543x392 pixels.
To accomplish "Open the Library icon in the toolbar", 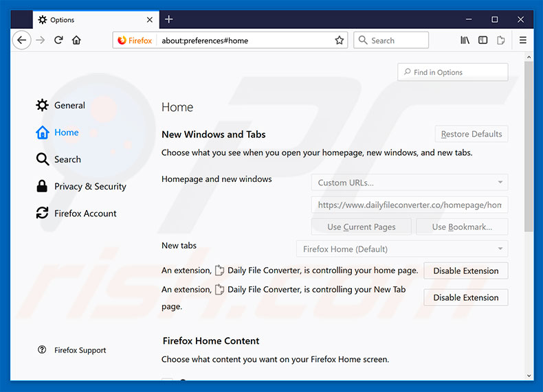I will [x=465, y=40].
